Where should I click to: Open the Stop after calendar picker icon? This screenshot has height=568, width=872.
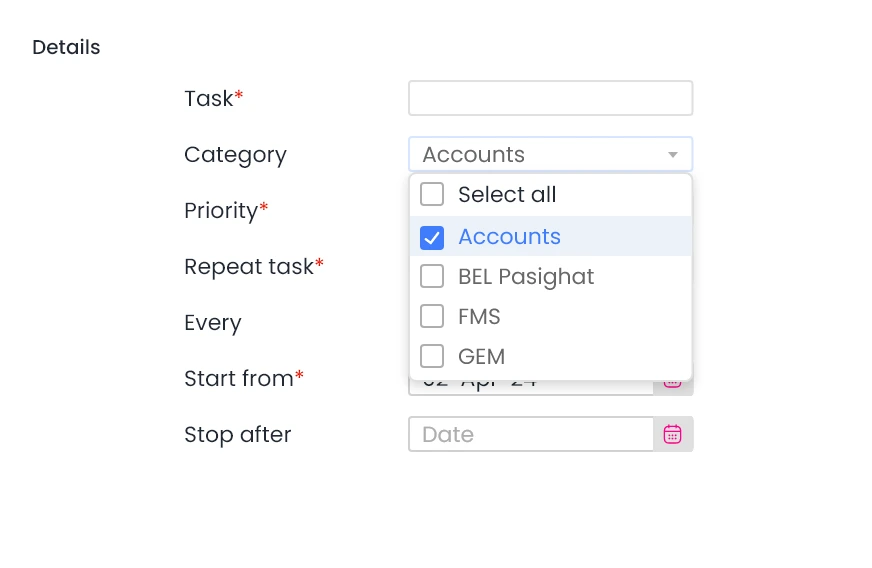coord(673,434)
